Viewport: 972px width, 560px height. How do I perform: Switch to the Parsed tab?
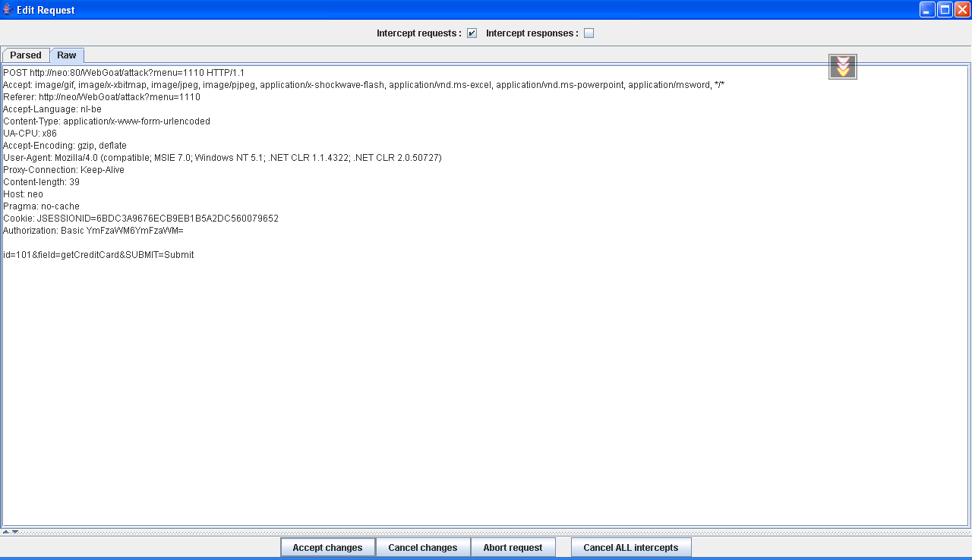pyautogui.click(x=26, y=55)
